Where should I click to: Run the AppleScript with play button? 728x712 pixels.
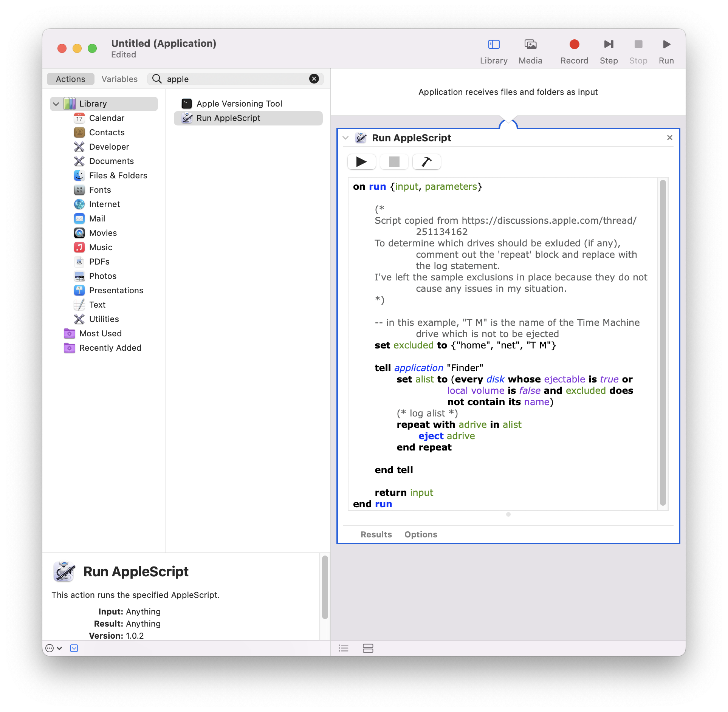pyautogui.click(x=361, y=162)
